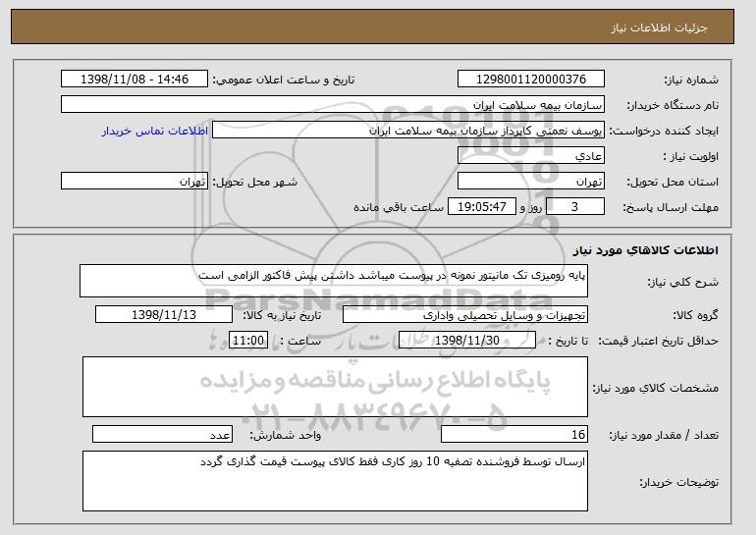Click the label اولویت نیاز
The image size is (756, 535).
pos(690,157)
